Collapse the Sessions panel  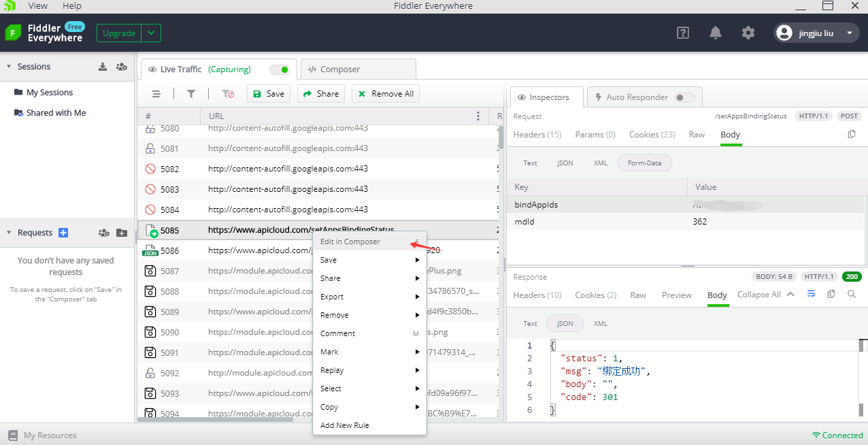coord(9,67)
